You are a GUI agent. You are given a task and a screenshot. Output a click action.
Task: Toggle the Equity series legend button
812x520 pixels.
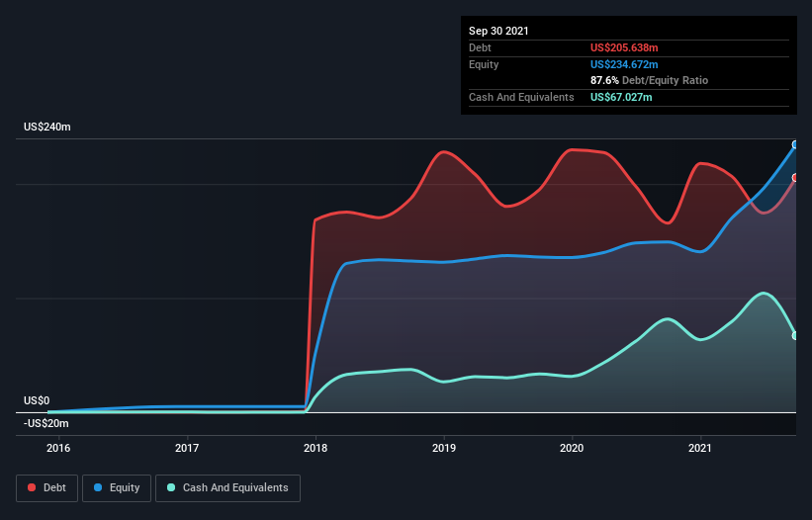click(x=117, y=488)
